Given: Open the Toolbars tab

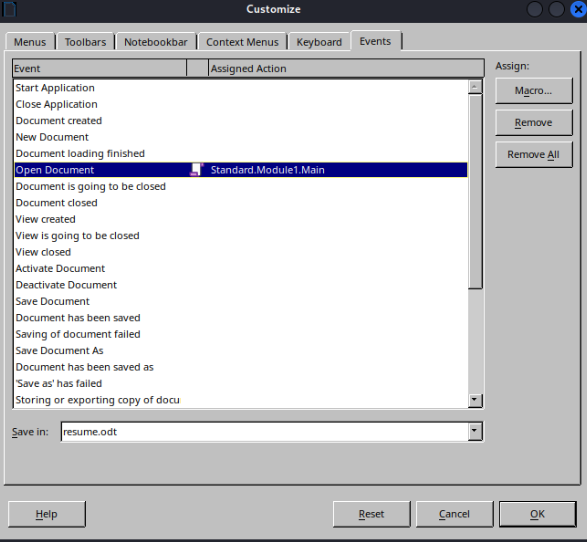Looking at the screenshot, I should pos(85,42).
